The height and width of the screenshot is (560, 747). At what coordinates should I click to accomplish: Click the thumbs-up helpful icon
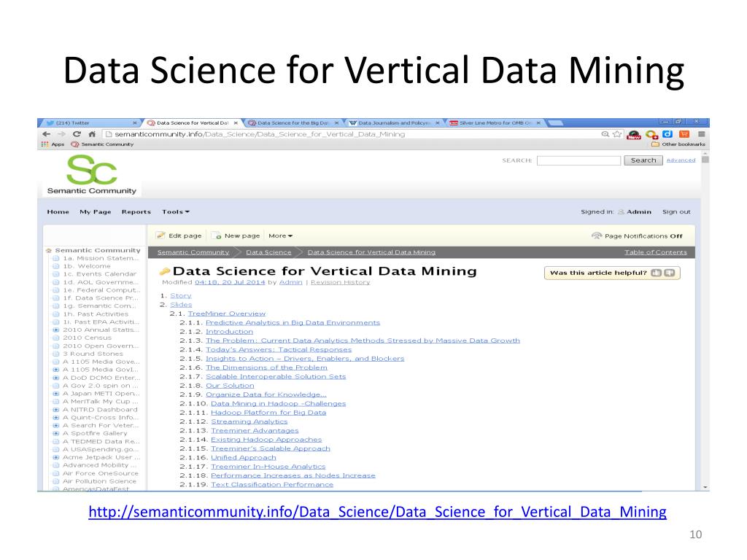point(657,273)
